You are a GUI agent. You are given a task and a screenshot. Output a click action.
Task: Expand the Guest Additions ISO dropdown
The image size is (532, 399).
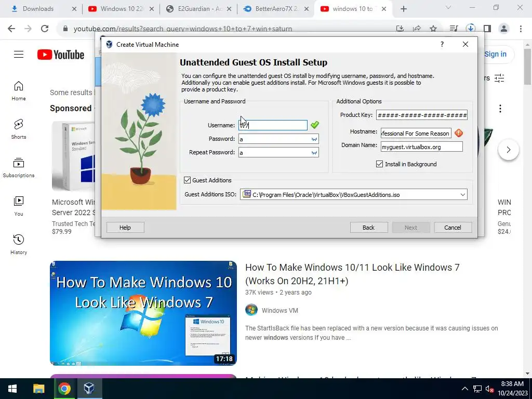tap(462, 195)
